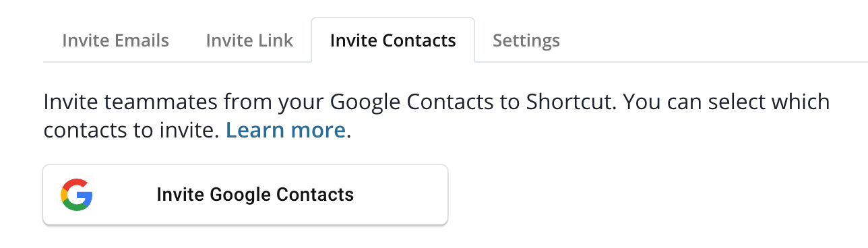Viewport: 868px width, 248px height.
Task: Go to the Settings tab
Action: [x=526, y=40]
